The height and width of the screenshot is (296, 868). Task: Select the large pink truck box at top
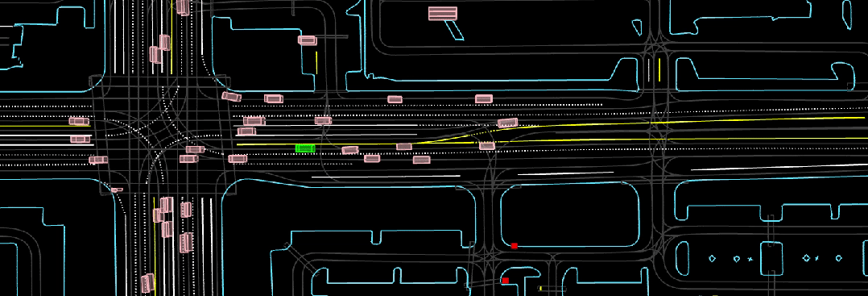443,13
